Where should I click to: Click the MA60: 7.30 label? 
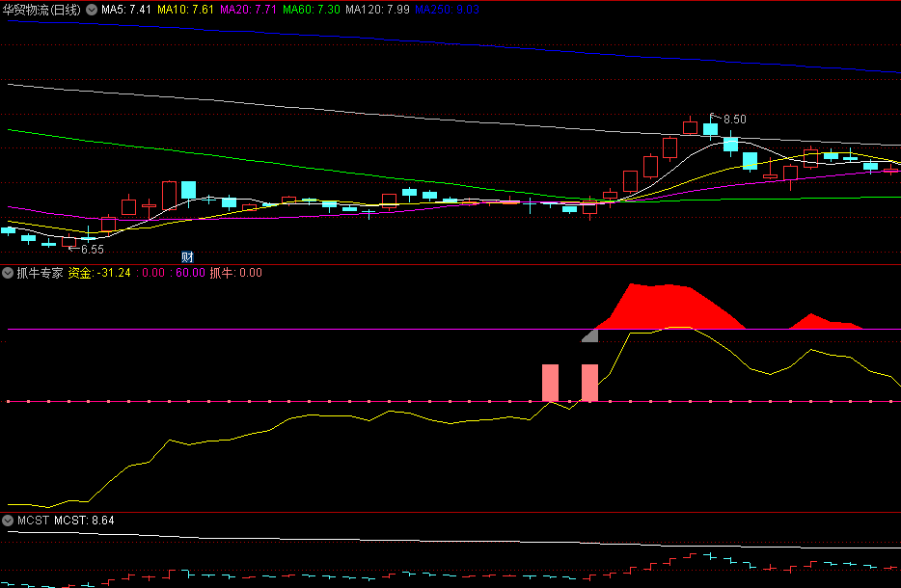click(312, 10)
